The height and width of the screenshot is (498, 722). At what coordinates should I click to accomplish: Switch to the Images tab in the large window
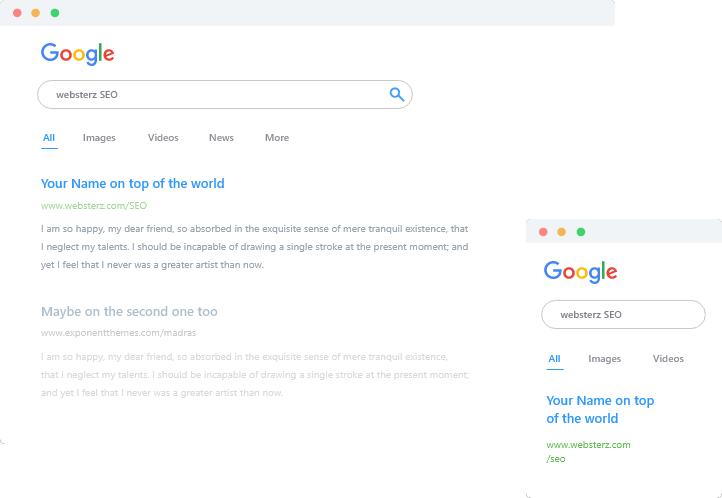(99, 138)
